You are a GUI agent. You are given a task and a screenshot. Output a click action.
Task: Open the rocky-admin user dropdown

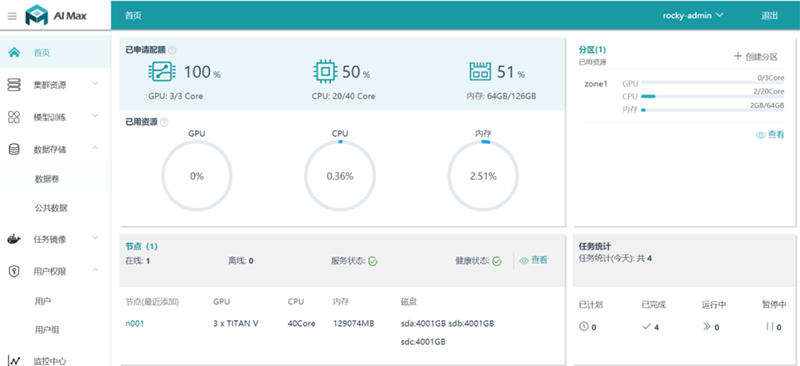click(693, 15)
